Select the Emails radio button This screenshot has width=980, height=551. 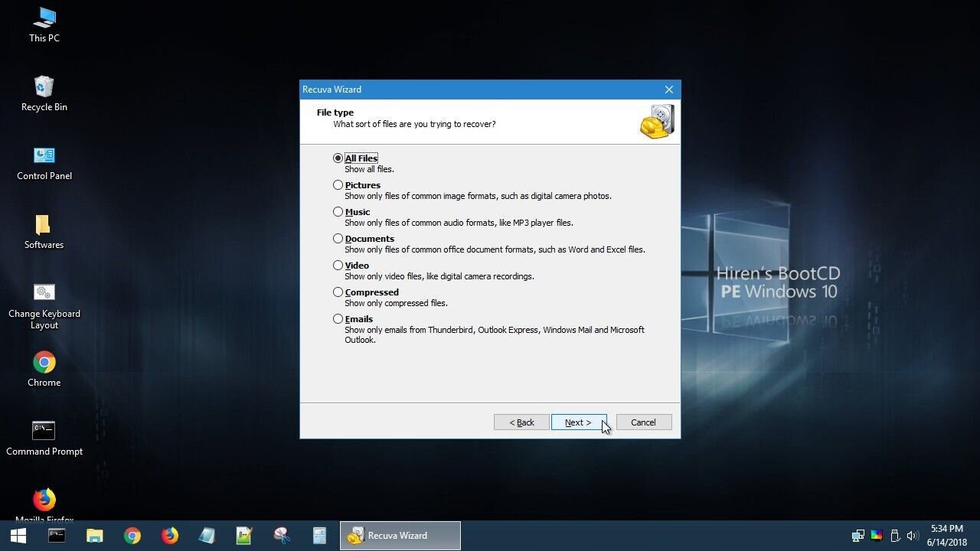coord(338,318)
